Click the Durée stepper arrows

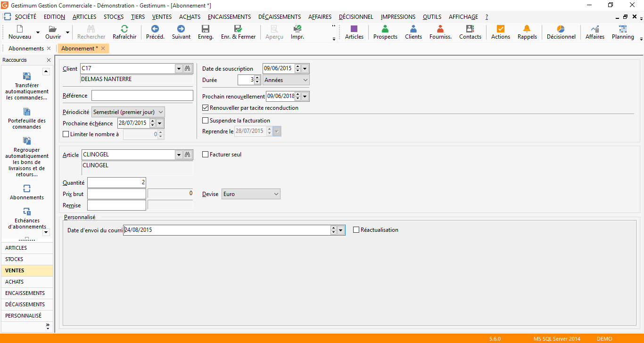257,80
